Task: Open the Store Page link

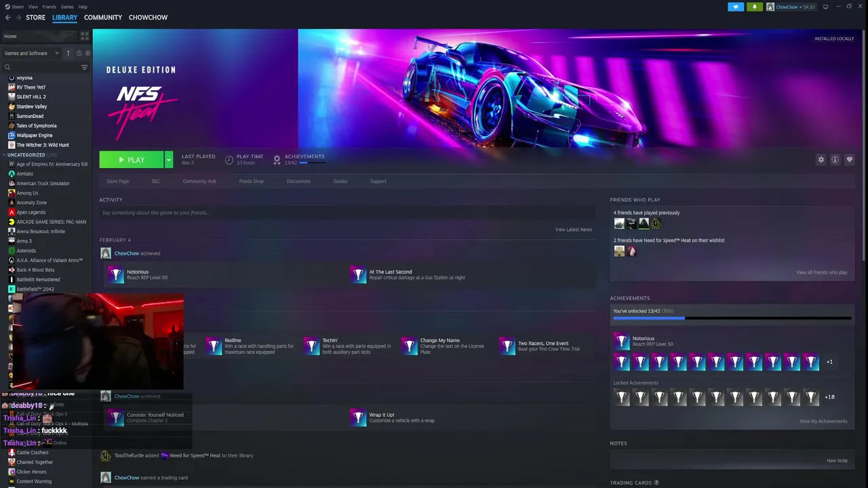Action: pos(118,181)
